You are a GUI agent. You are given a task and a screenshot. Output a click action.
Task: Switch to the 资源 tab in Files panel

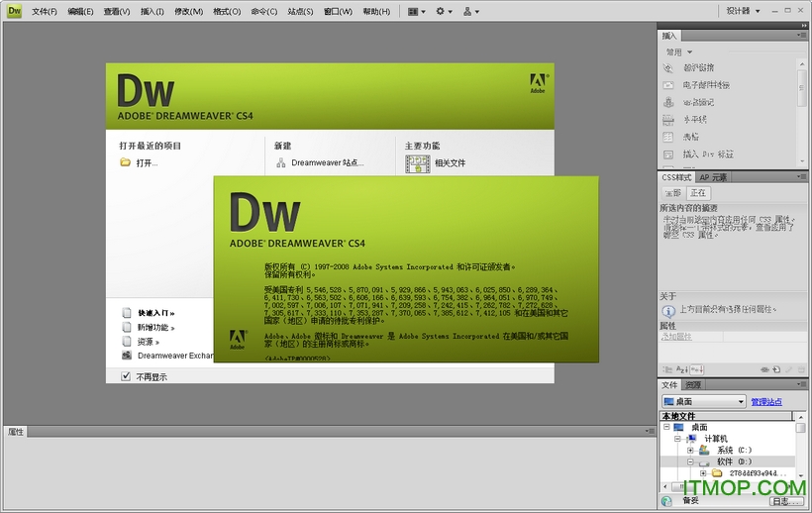pos(693,384)
